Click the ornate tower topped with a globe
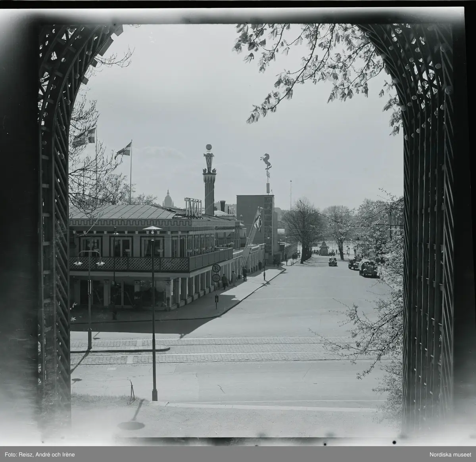The height and width of the screenshot is (462, 476). pos(209,182)
